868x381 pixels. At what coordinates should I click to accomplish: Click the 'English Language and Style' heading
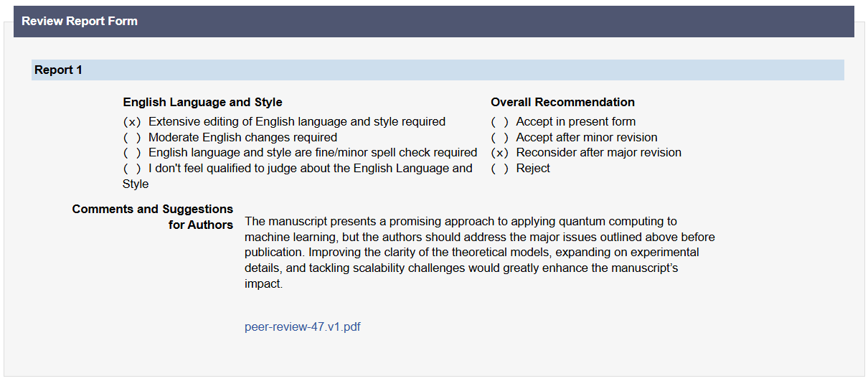click(202, 103)
